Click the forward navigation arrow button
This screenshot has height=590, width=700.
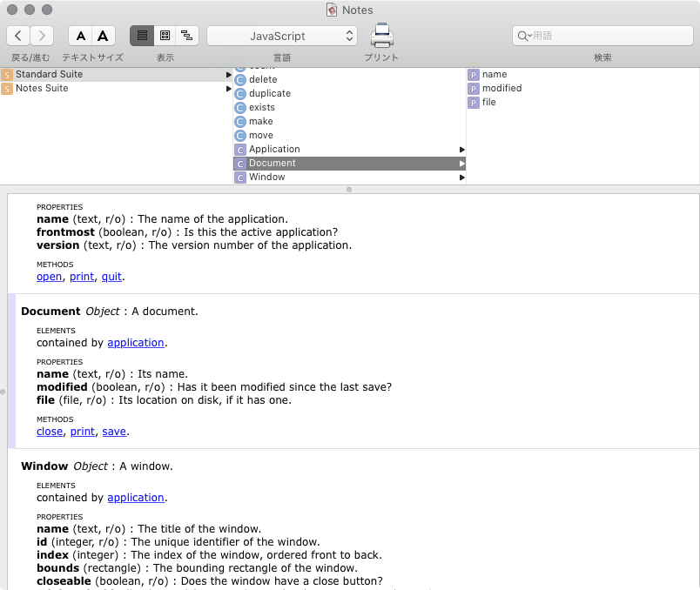tap(42, 36)
